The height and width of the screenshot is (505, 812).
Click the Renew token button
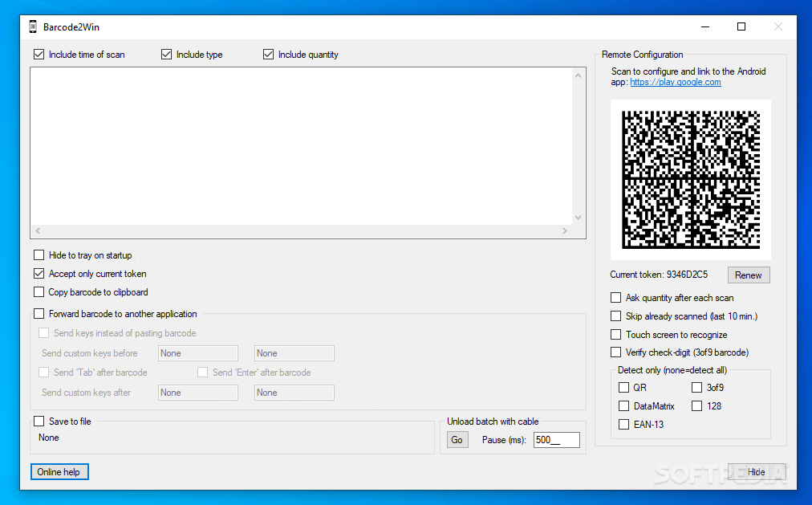point(748,275)
